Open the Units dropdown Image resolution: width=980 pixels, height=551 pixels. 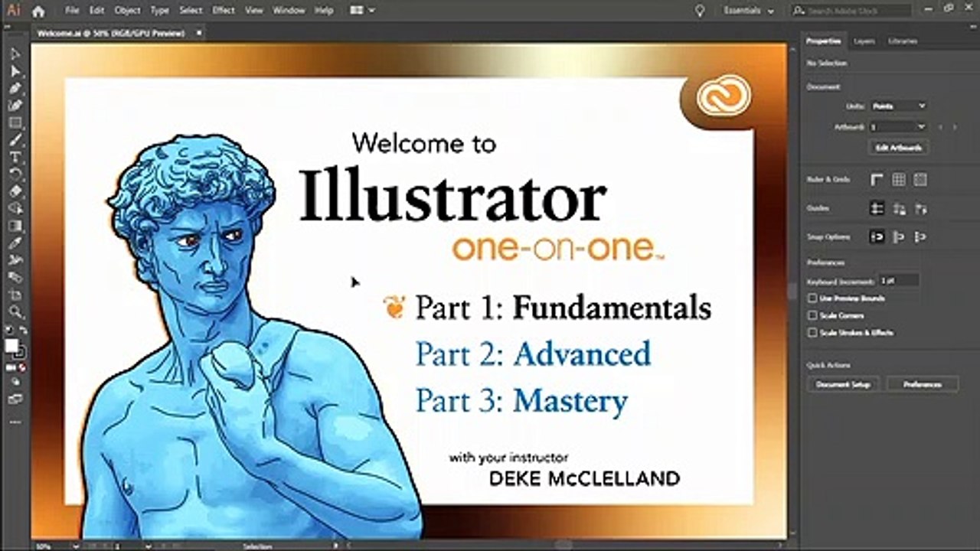(x=899, y=106)
